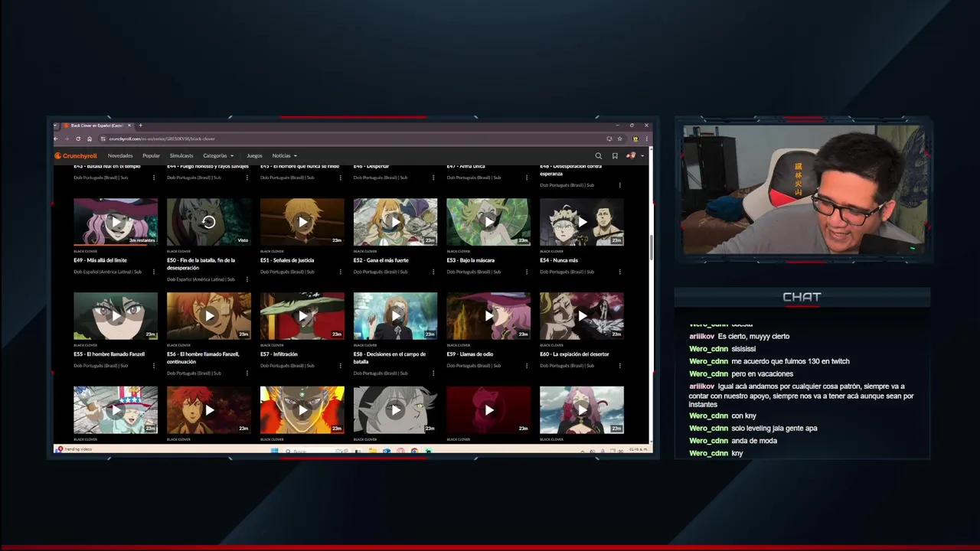Bookmark this page with star icon

tap(620, 139)
